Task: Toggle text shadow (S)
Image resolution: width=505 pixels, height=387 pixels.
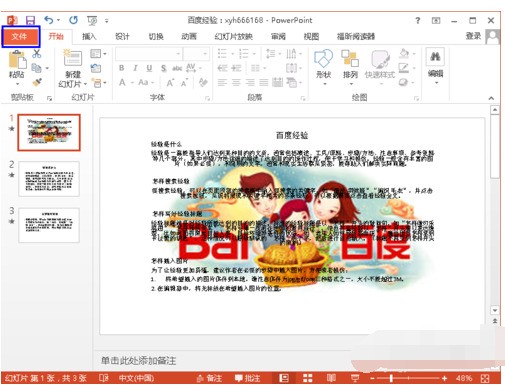Action: [x=163, y=68]
